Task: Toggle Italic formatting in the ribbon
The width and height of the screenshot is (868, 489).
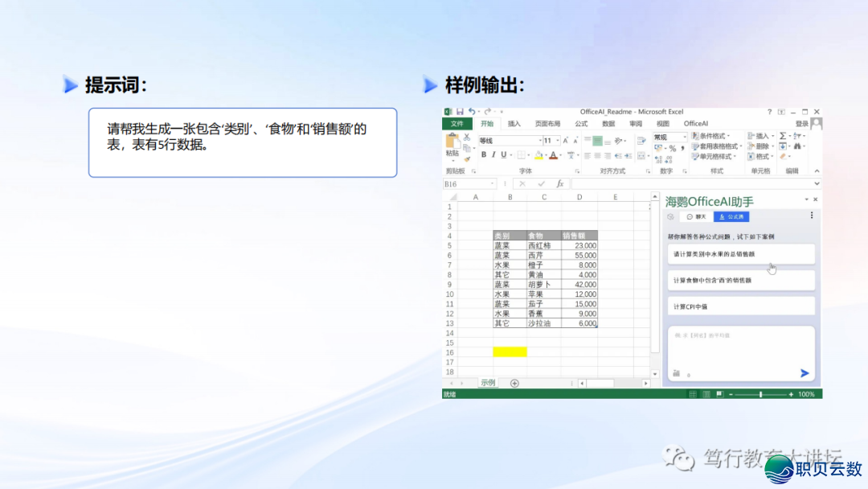Action: pyautogui.click(x=493, y=155)
